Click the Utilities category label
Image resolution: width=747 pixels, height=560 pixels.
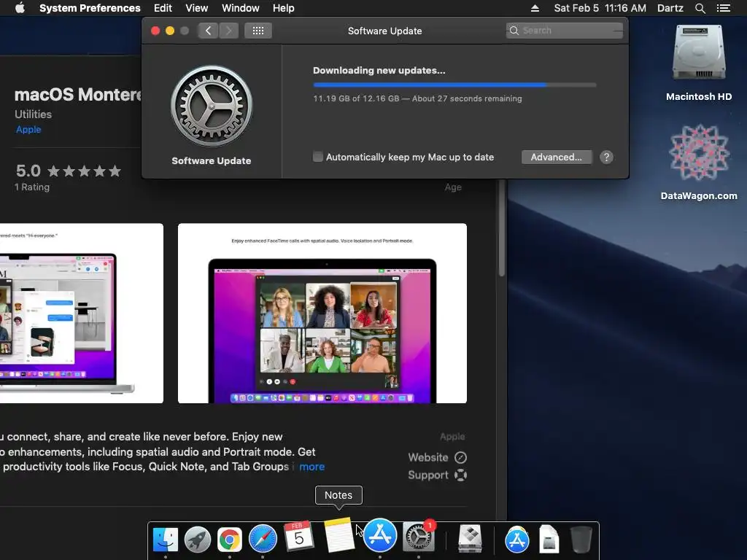[33, 114]
